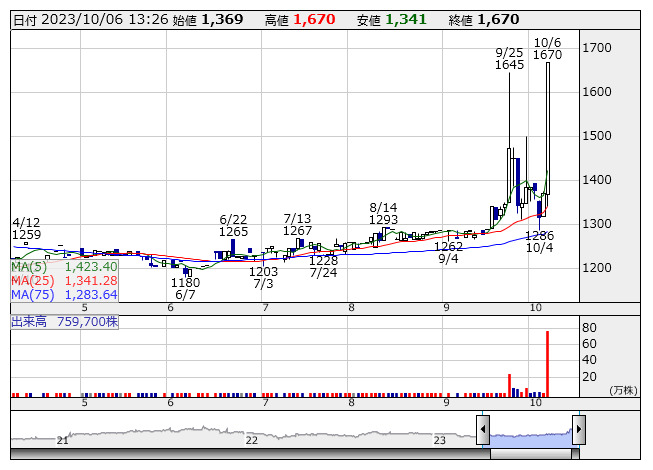653x470 pixels.
Task: Click the 高値 1,670 high value
Action: 305,19
